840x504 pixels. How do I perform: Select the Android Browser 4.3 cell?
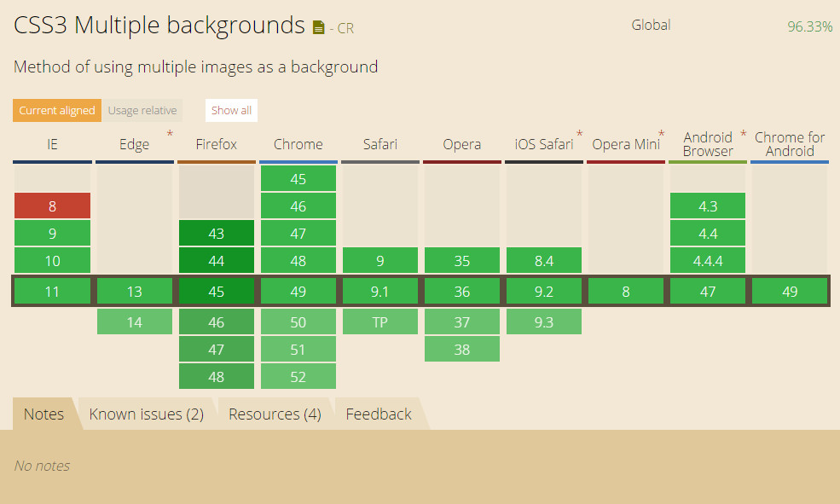(708, 206)
